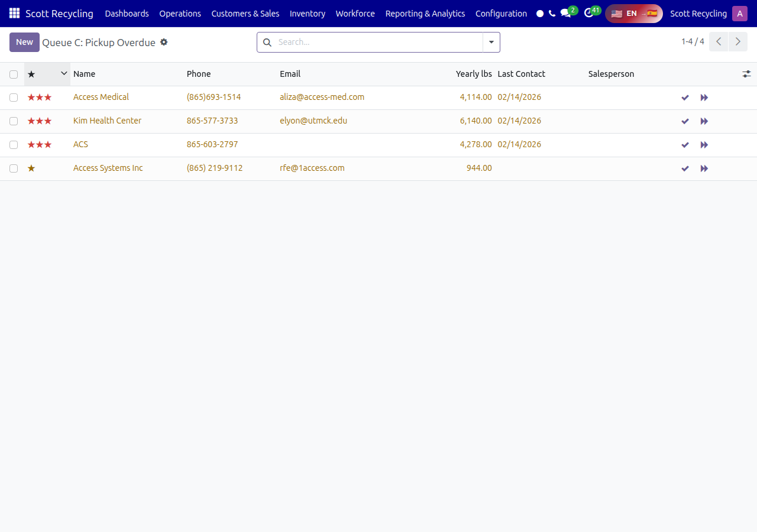Image resolution: width=757 pixels, height=532 pixels.
Task: Click email aliza@access-med.com
Action: (322, 97)
